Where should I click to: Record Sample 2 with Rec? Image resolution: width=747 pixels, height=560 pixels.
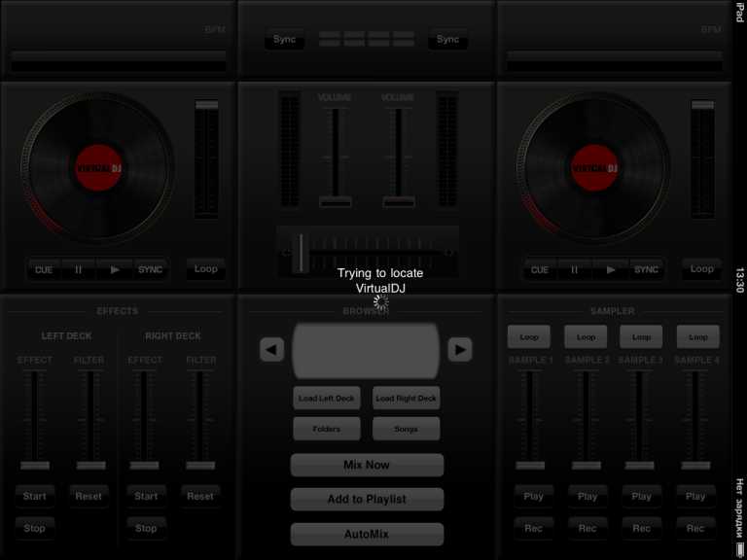587,528
